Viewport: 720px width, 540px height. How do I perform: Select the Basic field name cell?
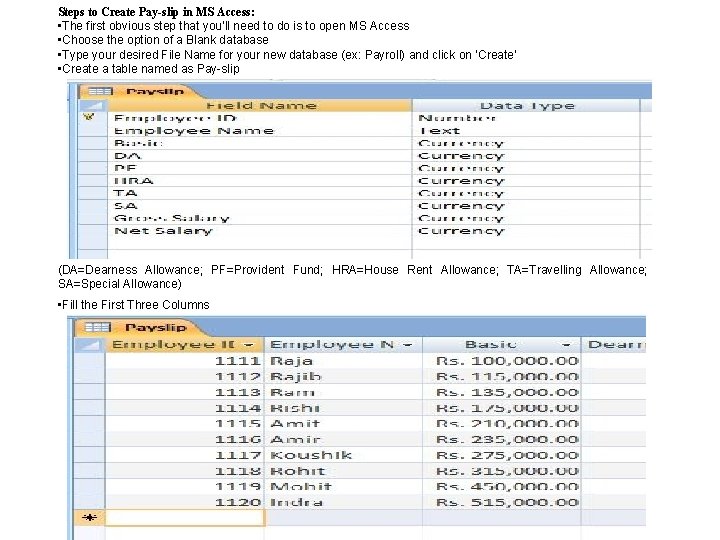coord(260,143)
